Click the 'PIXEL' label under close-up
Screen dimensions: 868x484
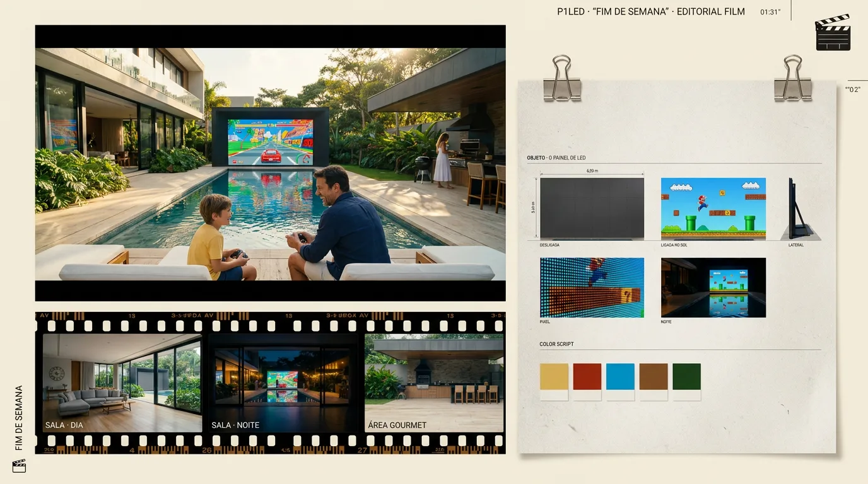tap(545, 321)
